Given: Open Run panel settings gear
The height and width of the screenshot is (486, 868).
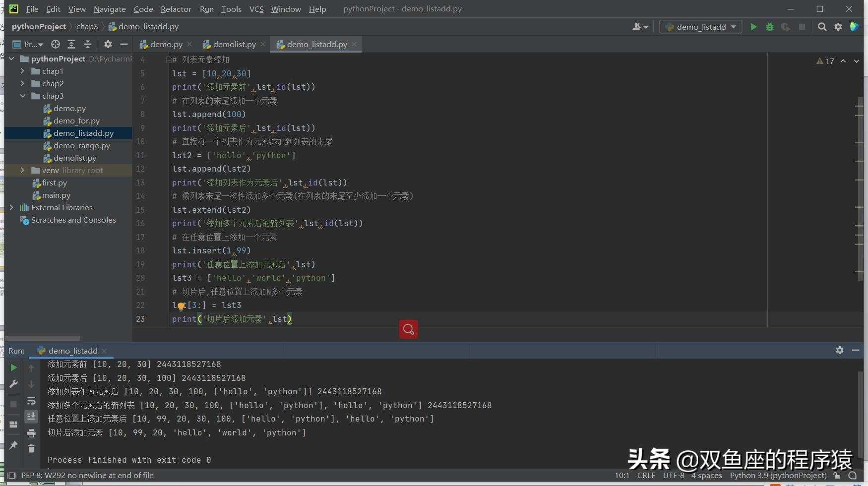Looking at the screenshot, I should point(839,350).
